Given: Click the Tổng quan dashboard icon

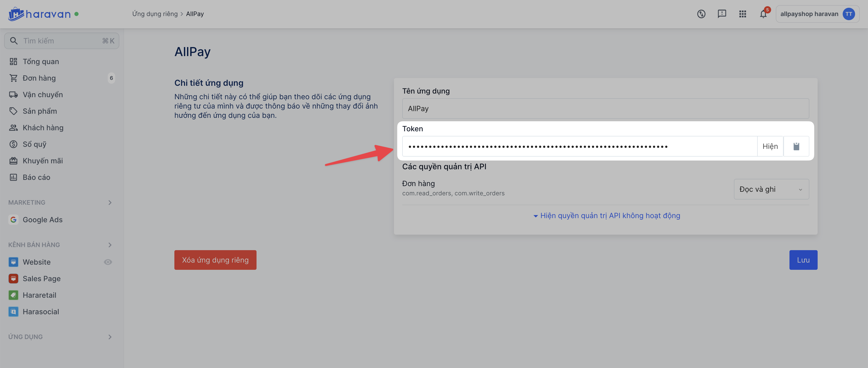Looking at the screenshot, I should click(x=13, y=61).
